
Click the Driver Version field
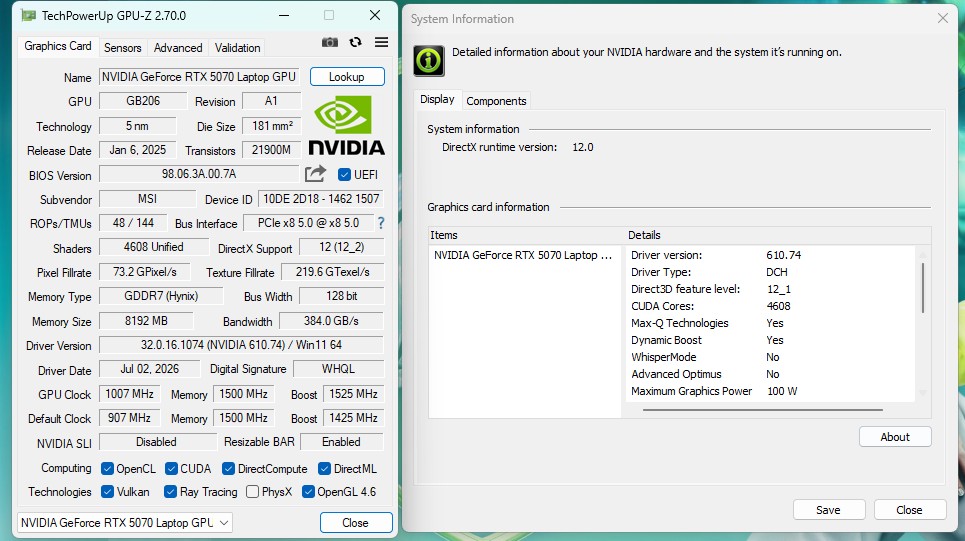(x=241, y=345)
